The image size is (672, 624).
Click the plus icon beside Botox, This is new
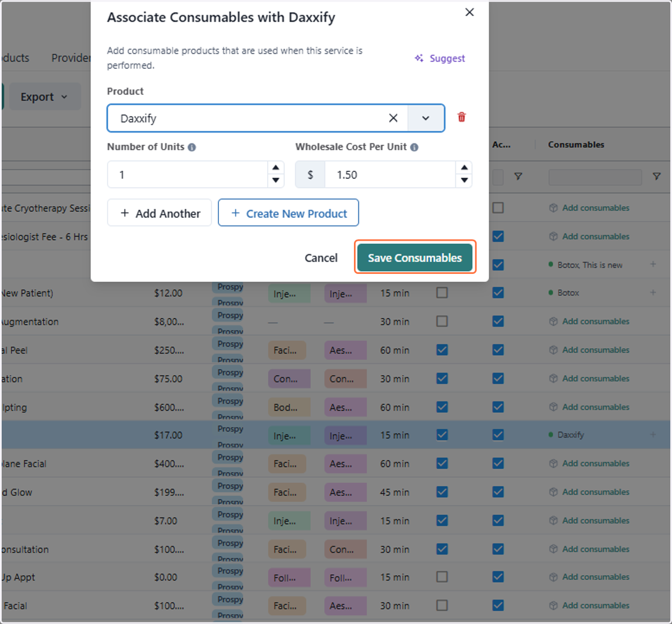[x=653, y=264]
